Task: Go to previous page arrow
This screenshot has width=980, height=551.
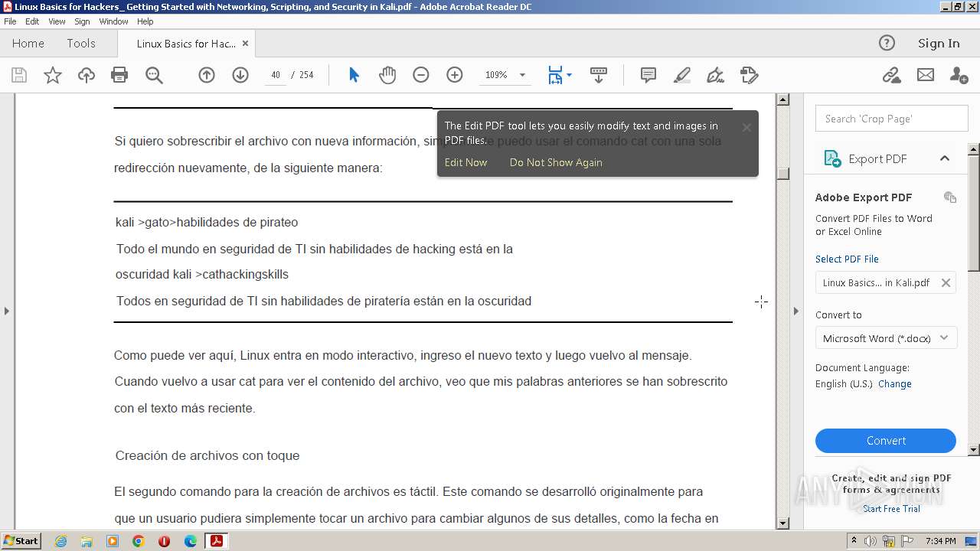Action: (x=207, y=75)
